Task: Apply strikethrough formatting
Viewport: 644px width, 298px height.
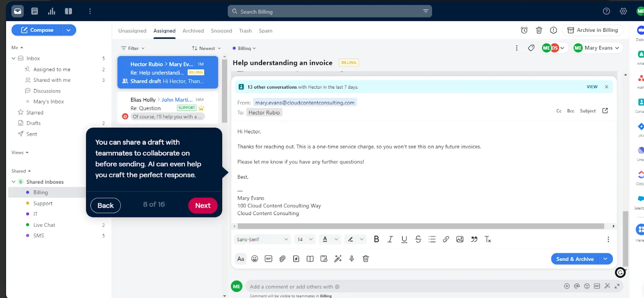Action: tap(418, 239)
